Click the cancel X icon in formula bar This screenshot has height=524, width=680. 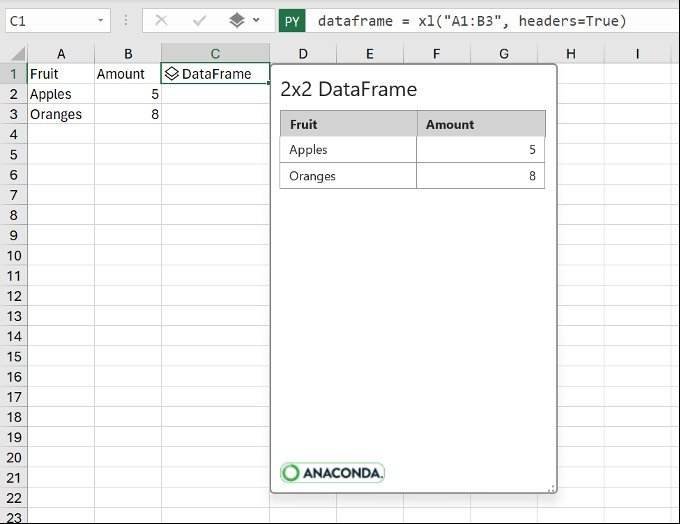click(161, 20)
